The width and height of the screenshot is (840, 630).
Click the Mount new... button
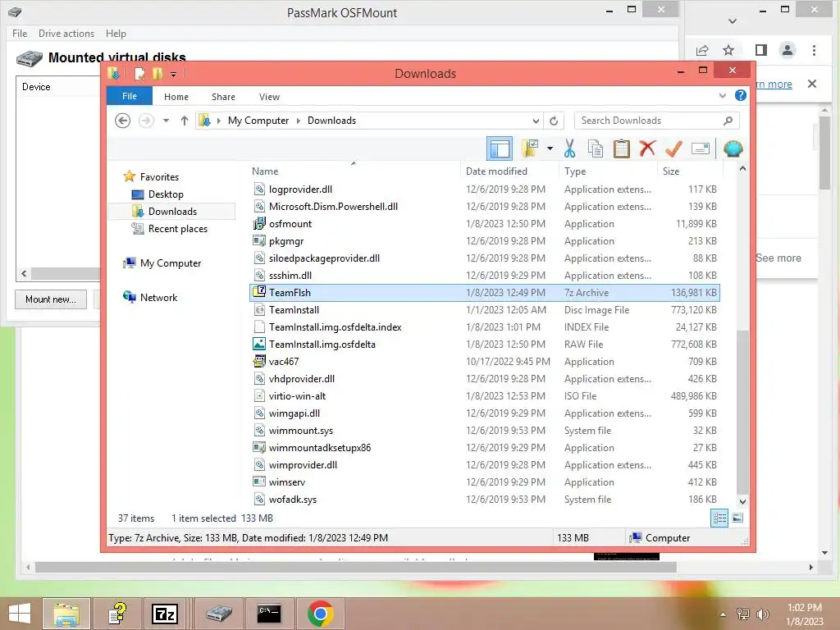click(51, 299)
